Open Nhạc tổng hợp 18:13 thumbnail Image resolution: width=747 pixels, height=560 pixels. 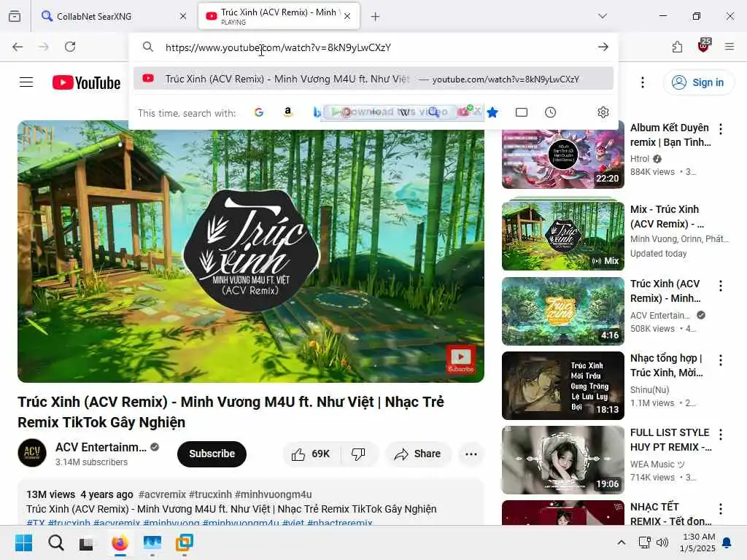point(563,386)
